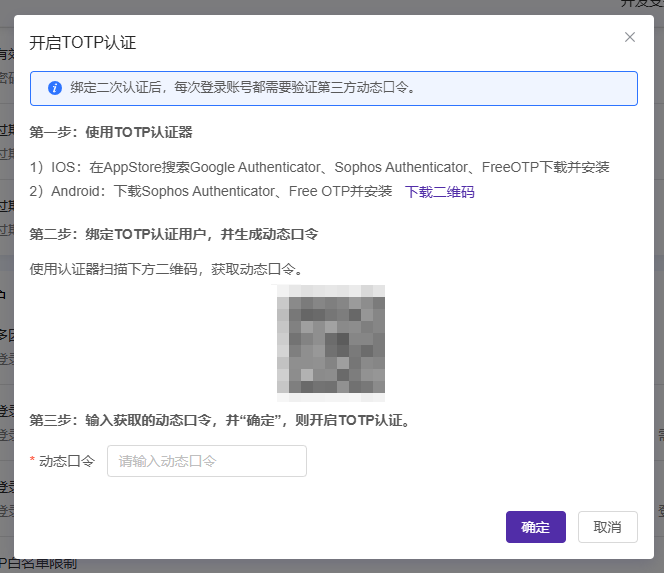Click the Android instruction line mentioning Free OTP并安装
Viewport: 664px width, 573px height.
coord(210,191)
